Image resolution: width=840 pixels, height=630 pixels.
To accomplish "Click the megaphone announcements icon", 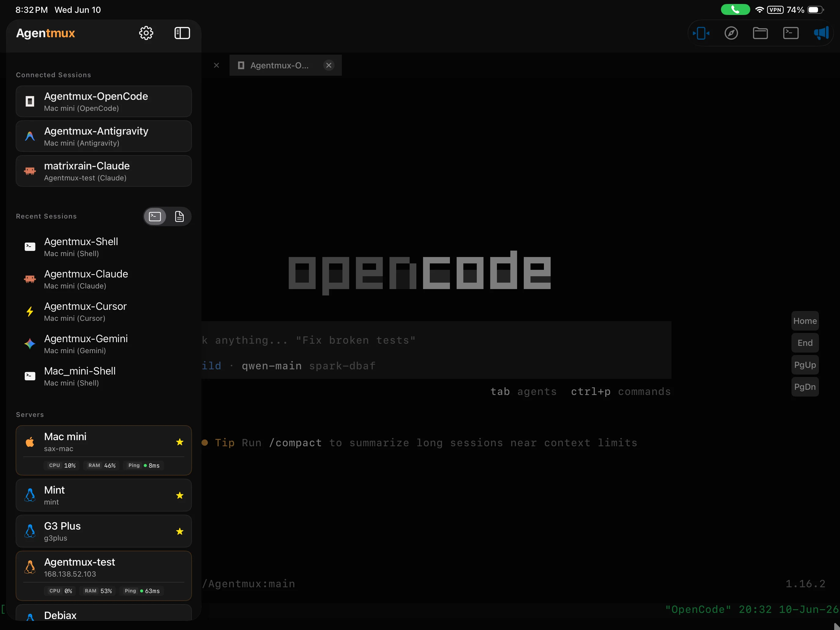I will click(x=821, y=33).
